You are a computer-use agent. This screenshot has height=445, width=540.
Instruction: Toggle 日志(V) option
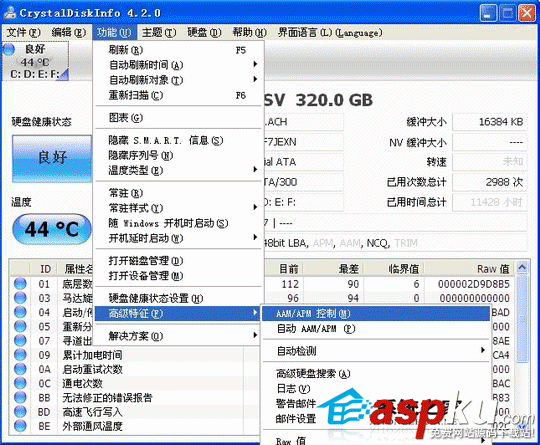[376, 389]
